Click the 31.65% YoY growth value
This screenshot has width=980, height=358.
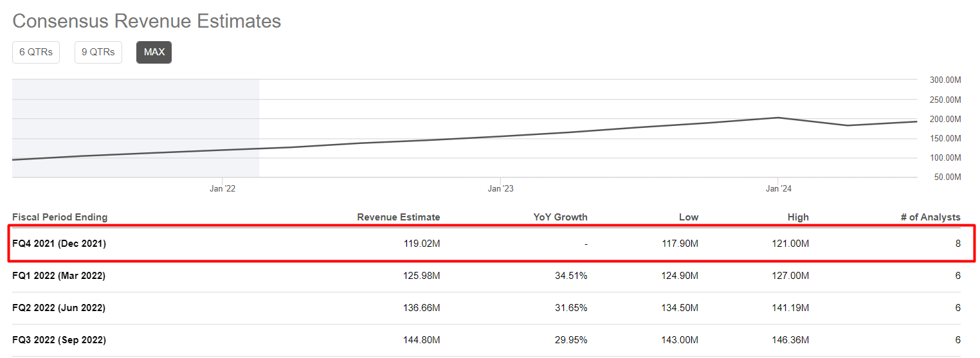click(x=571, y=308)
